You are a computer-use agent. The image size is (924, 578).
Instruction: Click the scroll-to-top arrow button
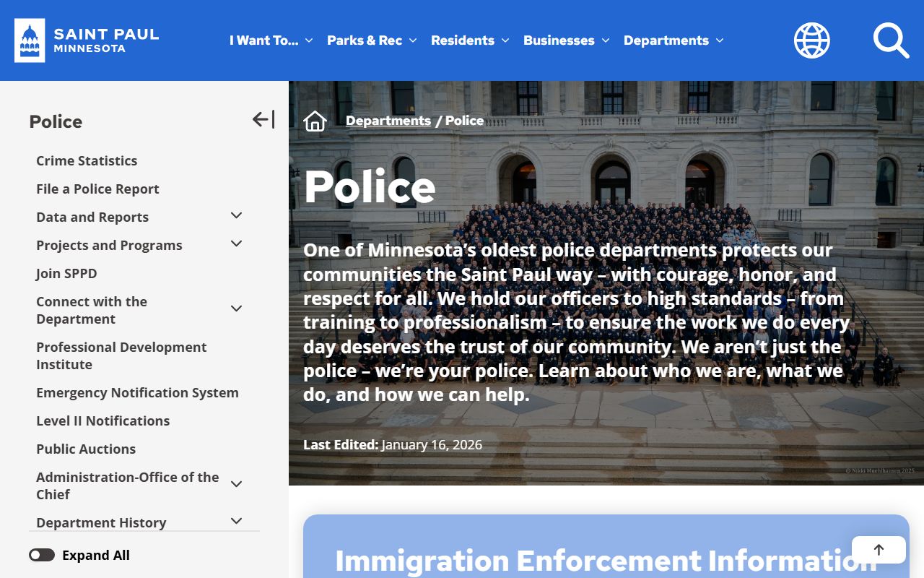879,550
